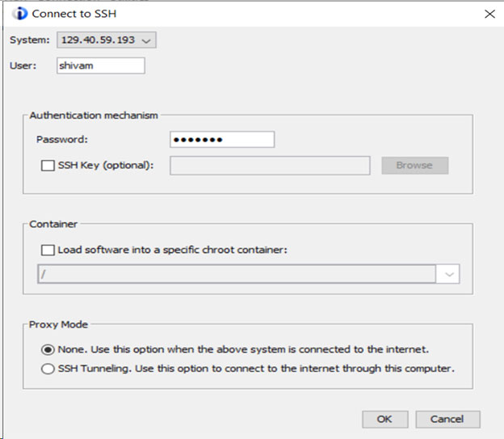Tick Load software into a specific chroot container
Screen dimensions: 504x439
click(48, 250)
